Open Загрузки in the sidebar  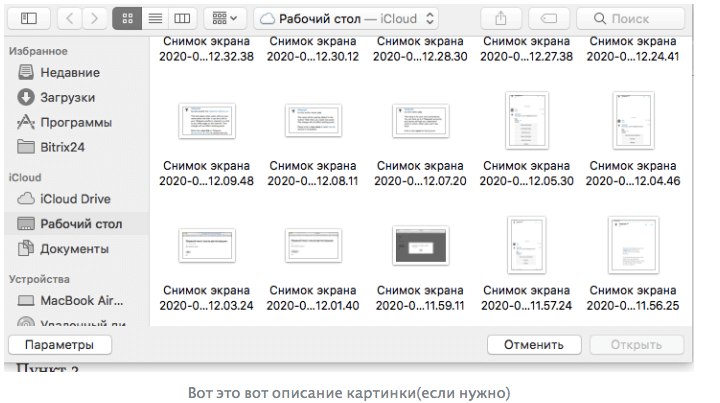coord(76,97)
